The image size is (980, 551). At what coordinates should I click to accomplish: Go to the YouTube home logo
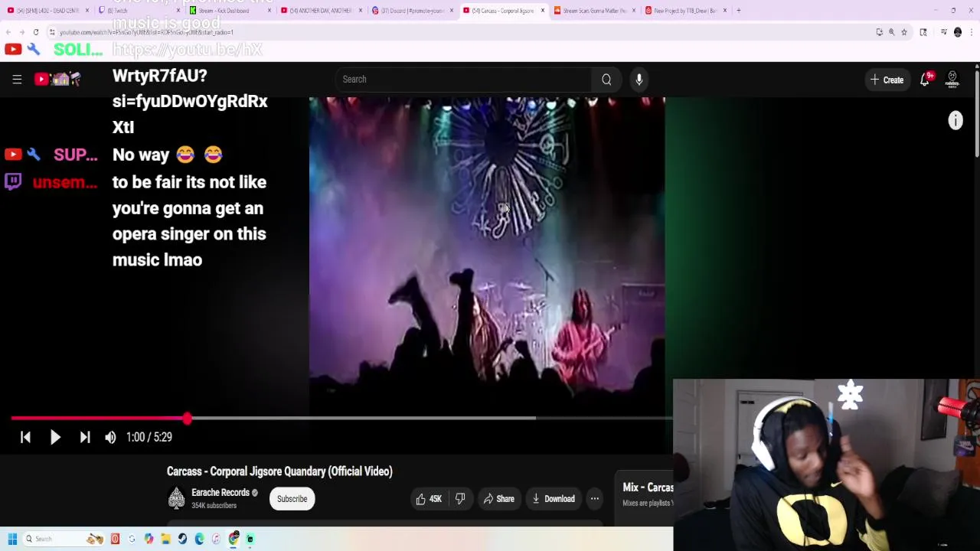[57, 79]
